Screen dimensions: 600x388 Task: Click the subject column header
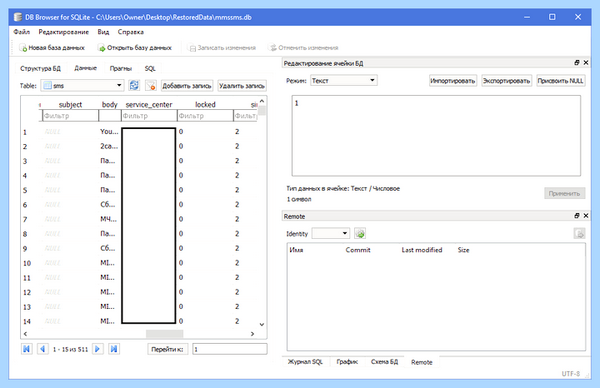70,104
